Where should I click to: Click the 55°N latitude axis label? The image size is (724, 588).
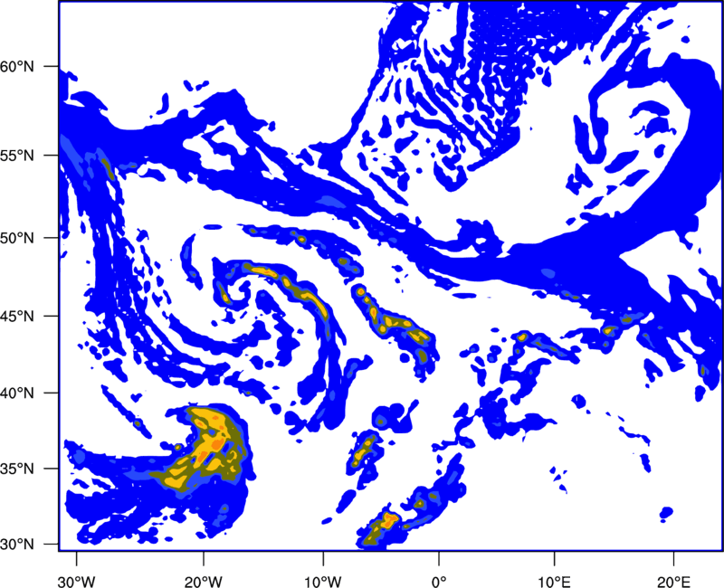point(17,156)
